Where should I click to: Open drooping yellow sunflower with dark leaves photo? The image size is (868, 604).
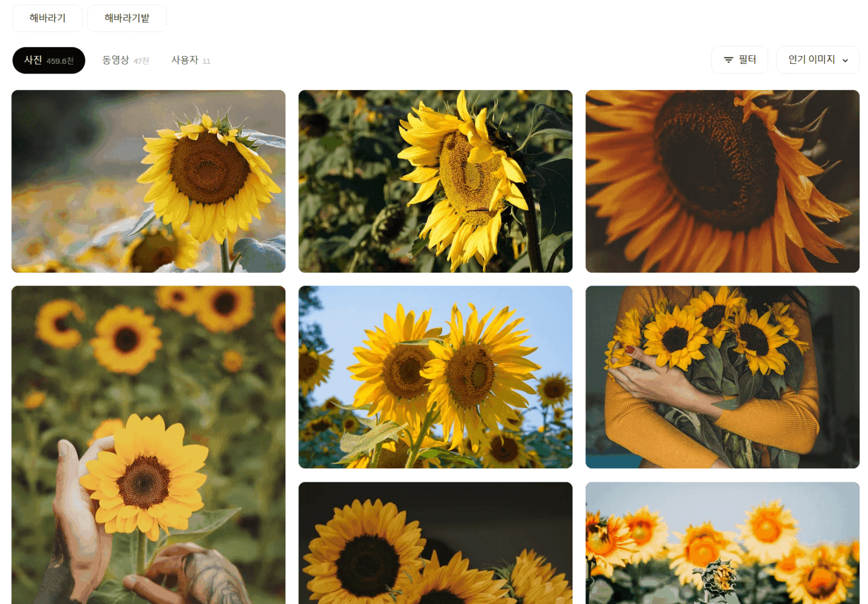(435, 181)
